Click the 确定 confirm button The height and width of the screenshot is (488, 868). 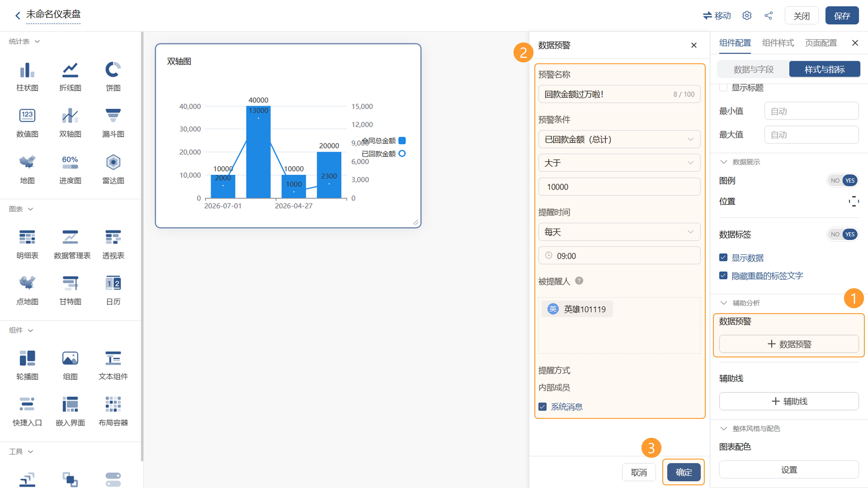tap(684, 472)
